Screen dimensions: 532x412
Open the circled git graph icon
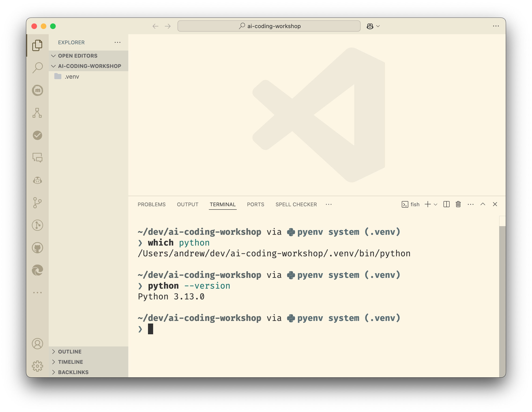click(x=37, y=225)
